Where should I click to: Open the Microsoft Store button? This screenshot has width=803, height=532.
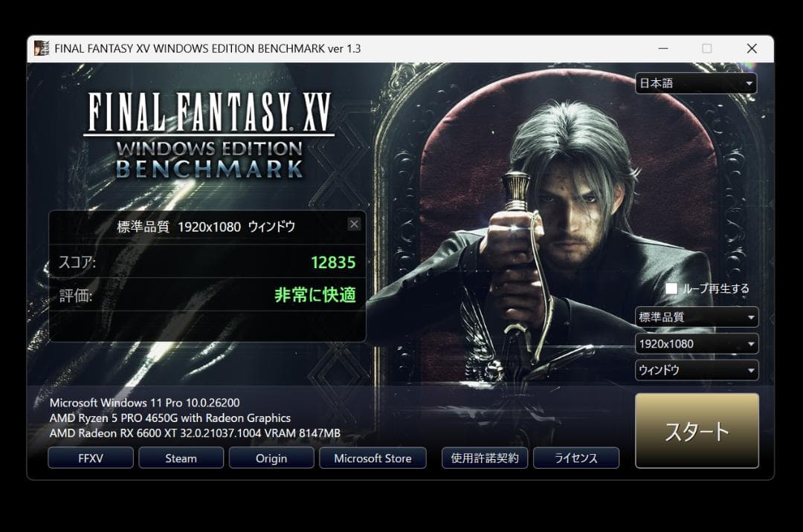[373, 458]
